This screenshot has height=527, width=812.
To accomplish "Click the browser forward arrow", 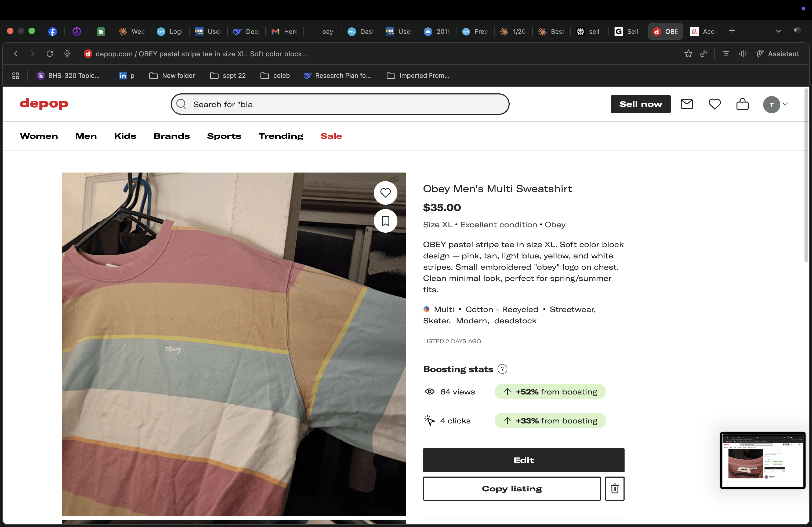I will [x=33, y=54].
